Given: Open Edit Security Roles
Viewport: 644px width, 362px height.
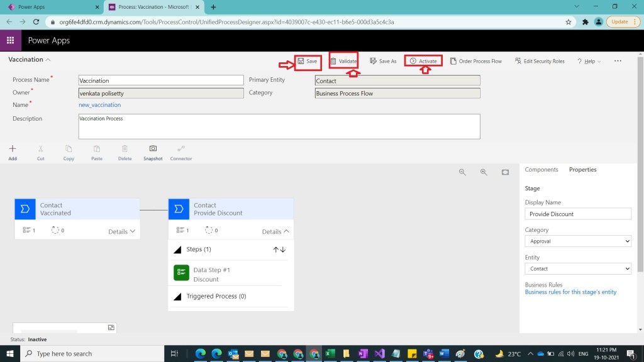Looking at the screenshot, I should pos(540,62).
